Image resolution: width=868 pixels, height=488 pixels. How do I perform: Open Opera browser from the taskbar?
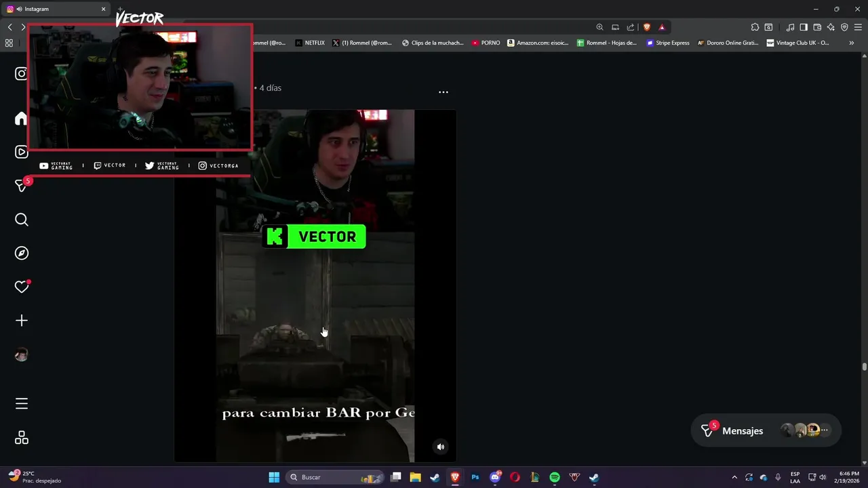click(515, 477)
